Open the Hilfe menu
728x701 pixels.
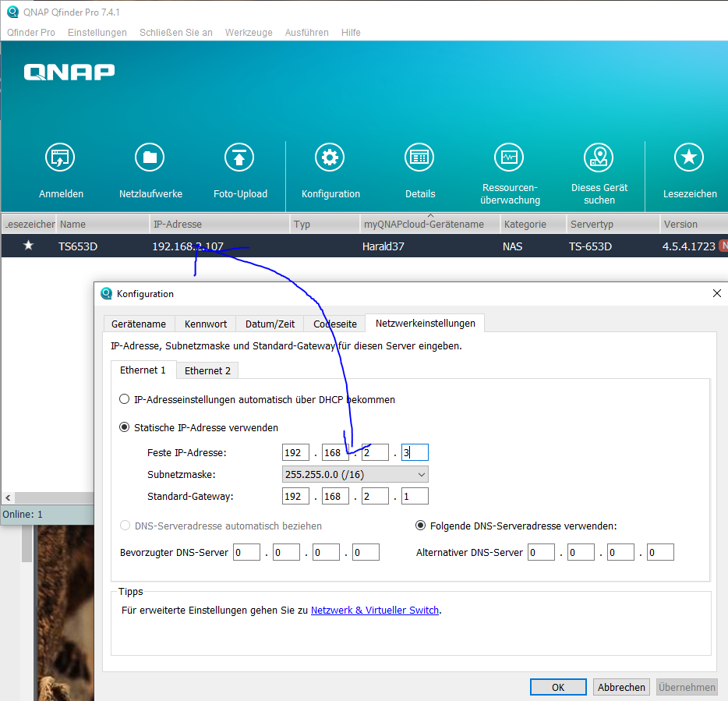pos(351,33)
